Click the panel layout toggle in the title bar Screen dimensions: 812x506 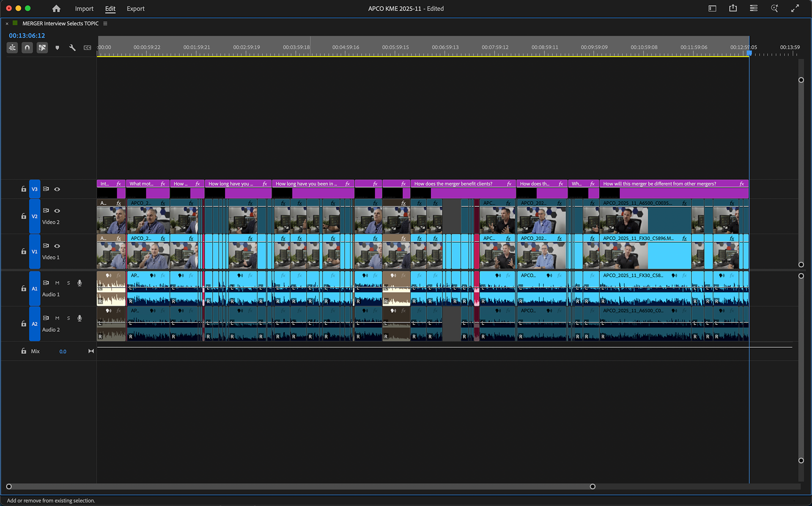712,8
